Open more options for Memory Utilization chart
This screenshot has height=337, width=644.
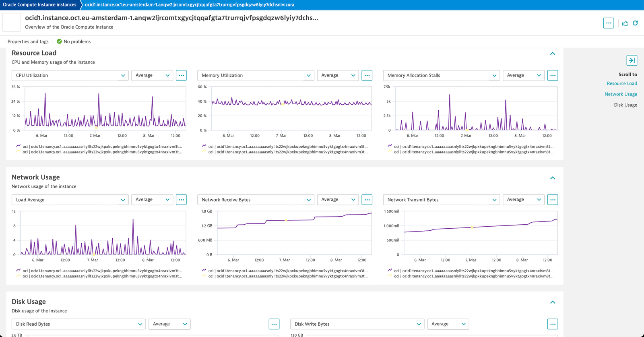click(x=367, y=75)
